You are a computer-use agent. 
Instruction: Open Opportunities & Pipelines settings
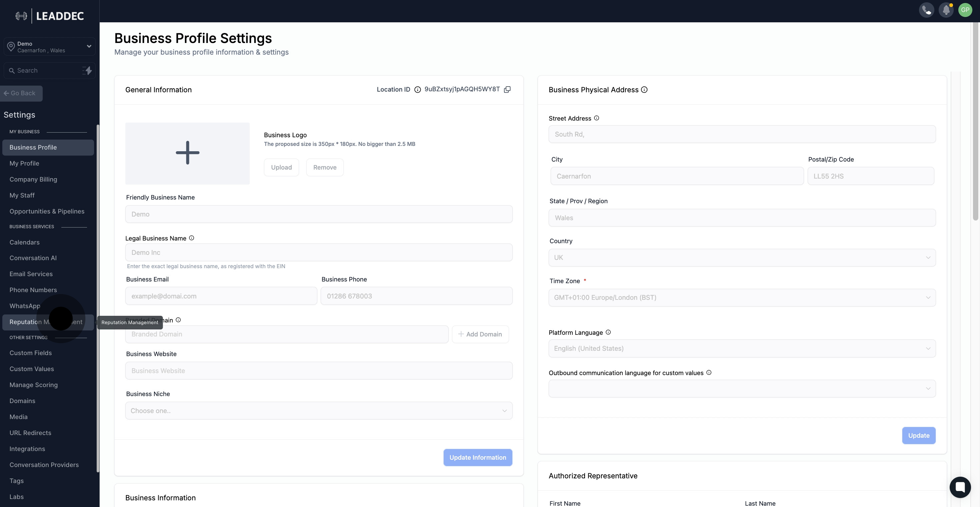(x=48, y=211)
